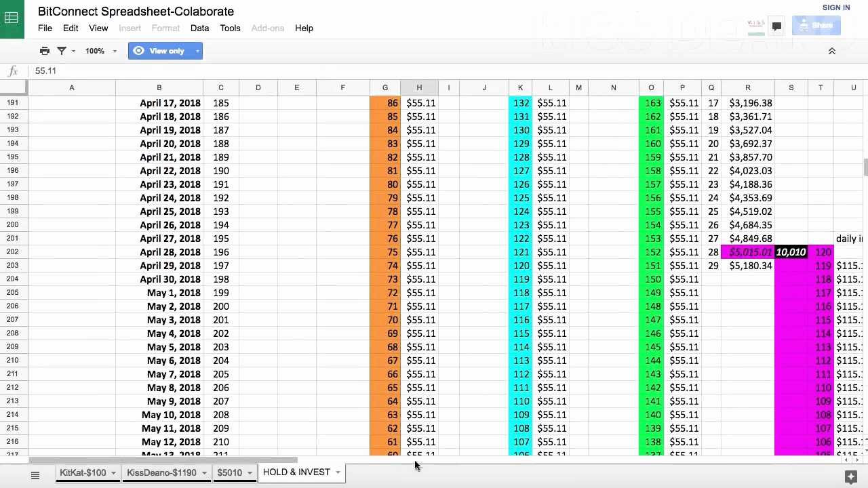Click cell 185 in column C
The height and width of the screenshot is (488, 868).
(220, 103)
